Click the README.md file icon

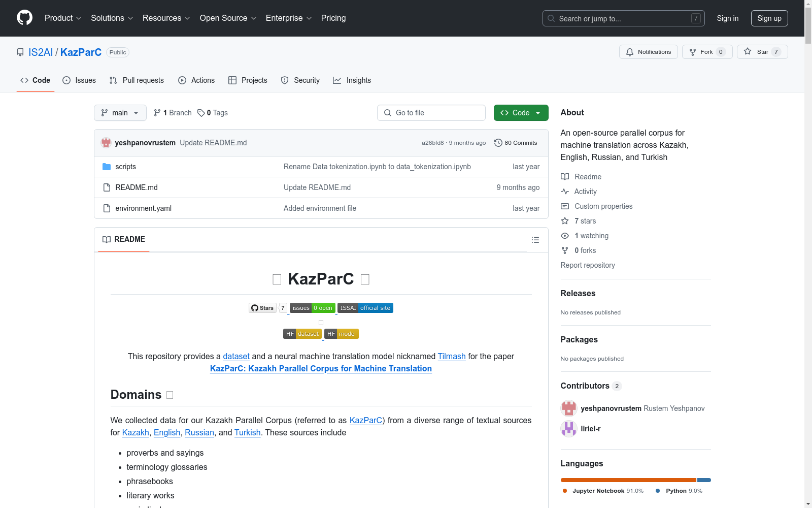(107, 187)
